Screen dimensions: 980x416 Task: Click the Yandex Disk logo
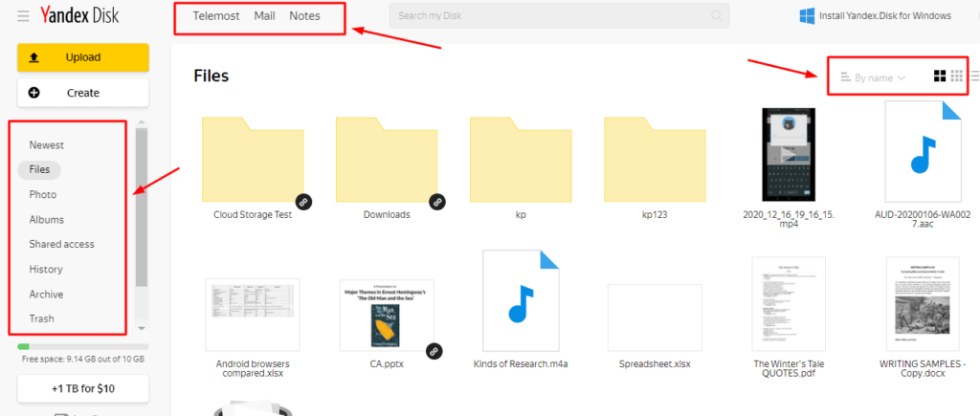pyautogui.click(x=79, y=15)
